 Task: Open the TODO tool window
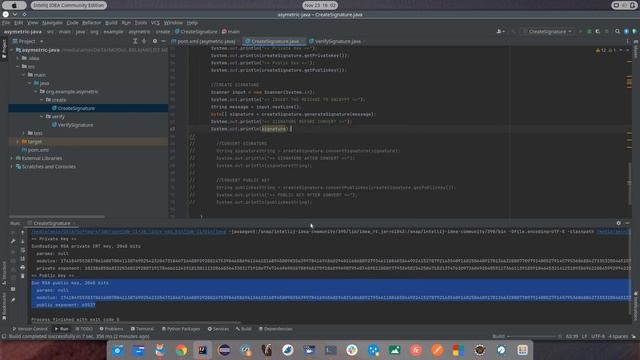tap(84, 329)
